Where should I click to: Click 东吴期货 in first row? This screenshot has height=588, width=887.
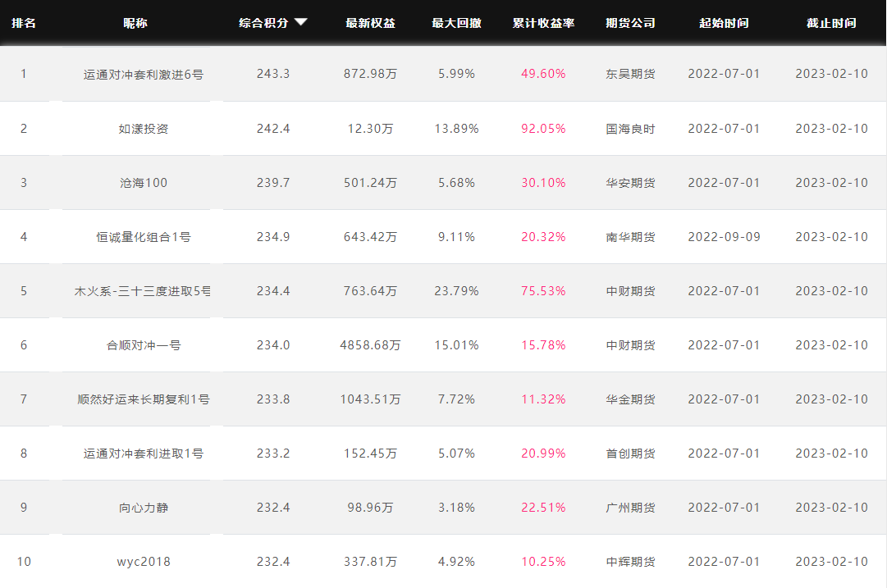click(630, 74)
